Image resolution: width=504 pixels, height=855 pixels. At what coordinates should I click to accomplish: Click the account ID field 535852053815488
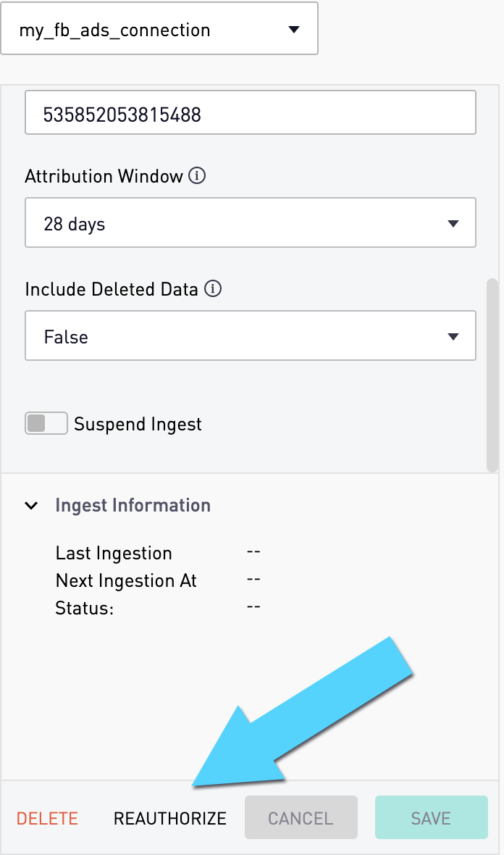[x=251, y=113]
